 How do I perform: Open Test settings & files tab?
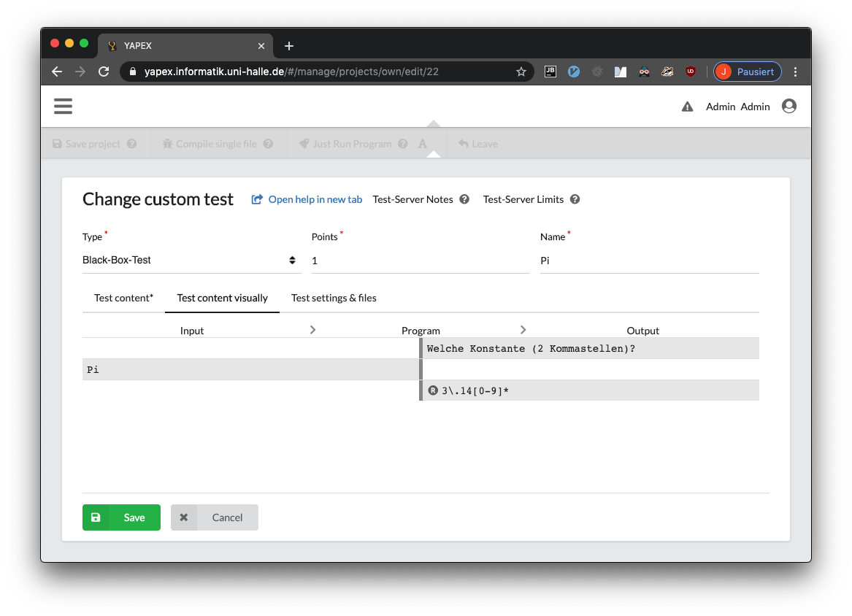pyautogui.click(x=334, y=298)
